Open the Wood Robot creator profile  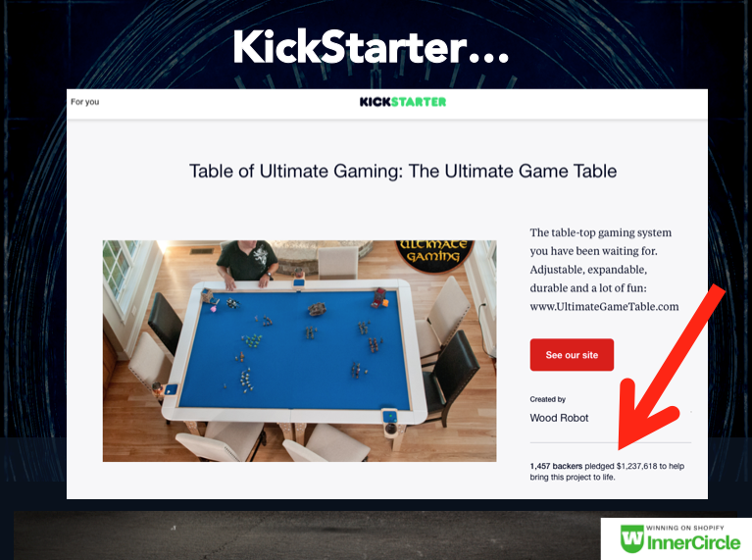(559, 418)
